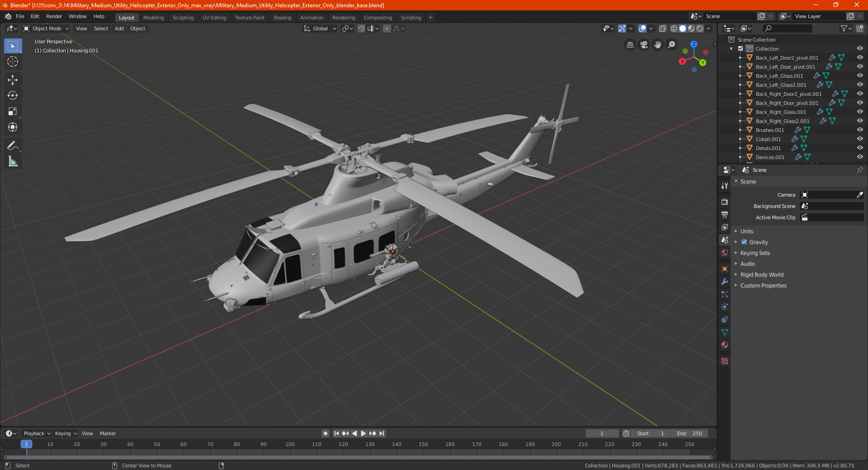Toggle the Gravity checkbox
The width and height of the screenshot is (868, 470).
(744, 242)
